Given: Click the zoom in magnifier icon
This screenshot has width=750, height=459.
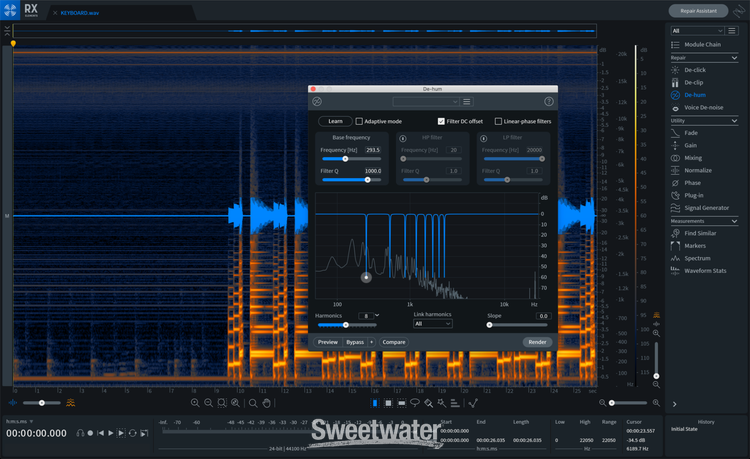Looking at the screenshot, I should click(x=195, y=403).
